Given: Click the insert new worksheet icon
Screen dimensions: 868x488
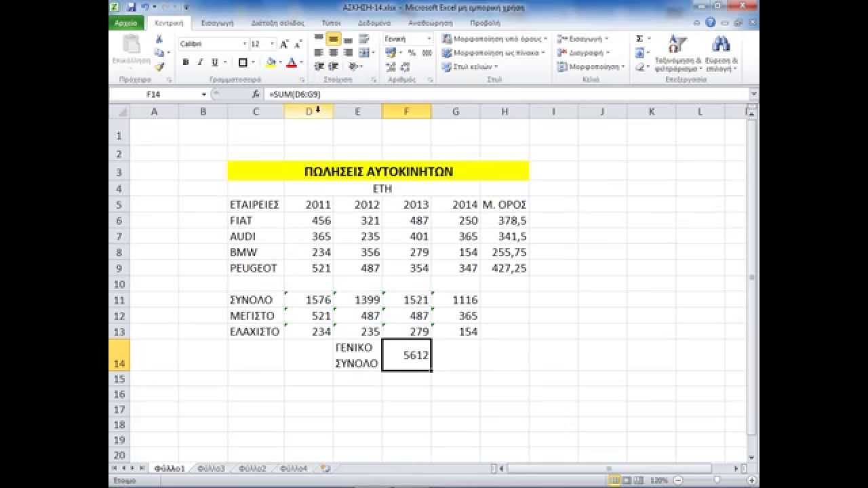Looking at the screenshot, I should point(326,468).
